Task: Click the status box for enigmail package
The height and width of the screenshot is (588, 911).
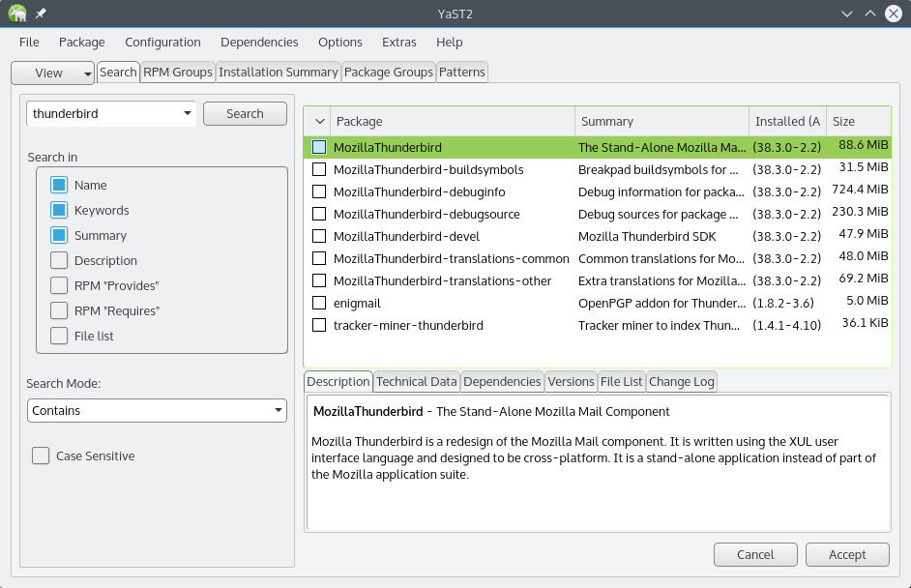Action: click(319, 303)
